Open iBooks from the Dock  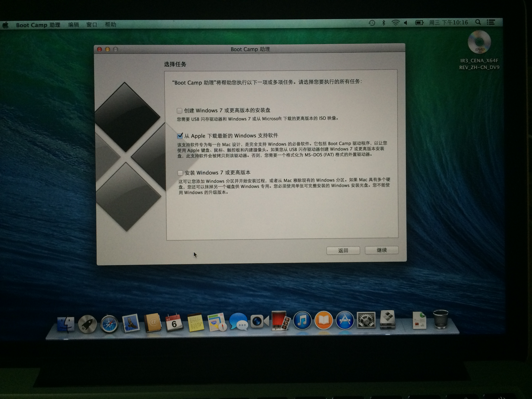pyautogui.click(x=324, y=321)
